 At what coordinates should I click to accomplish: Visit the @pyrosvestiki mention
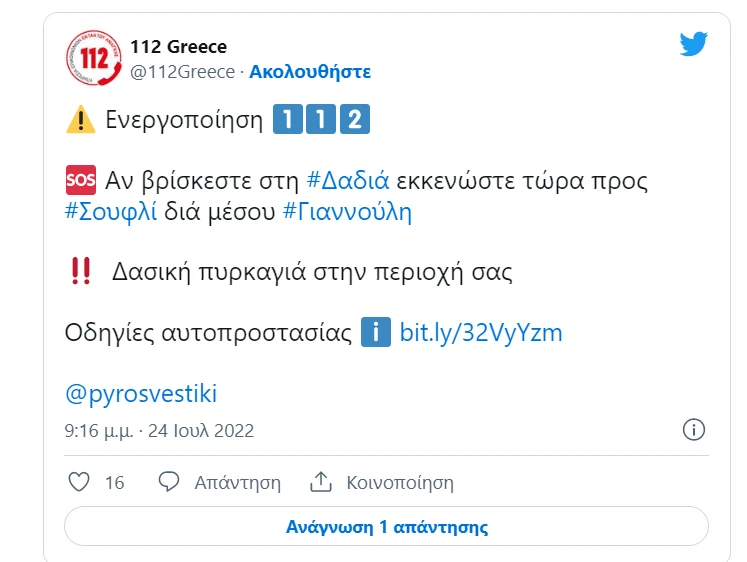pos(141,393)
